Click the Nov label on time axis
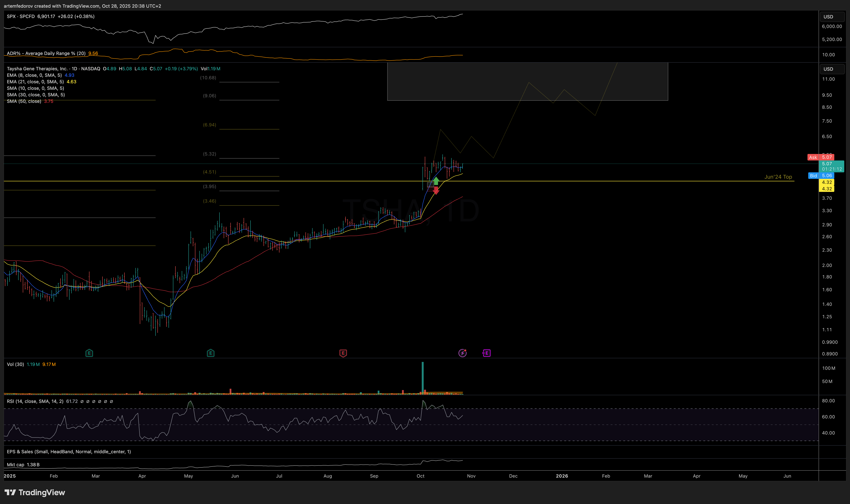The image size is (850, 504). coord(471,476)
